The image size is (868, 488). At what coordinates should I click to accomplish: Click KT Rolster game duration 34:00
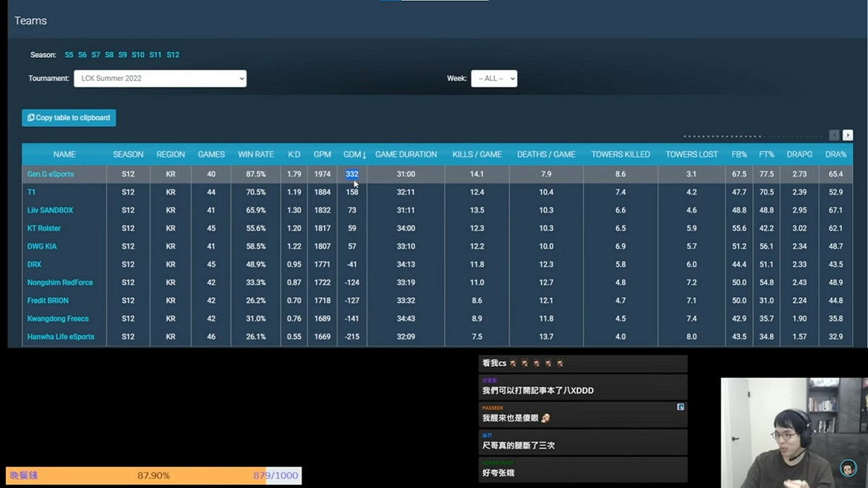point(406,228)
